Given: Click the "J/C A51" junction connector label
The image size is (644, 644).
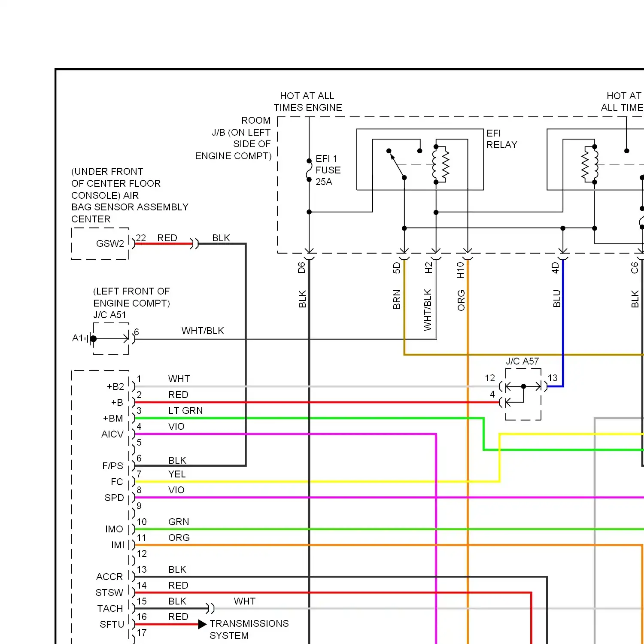Looking at the screenshot, I should (110, 315).
